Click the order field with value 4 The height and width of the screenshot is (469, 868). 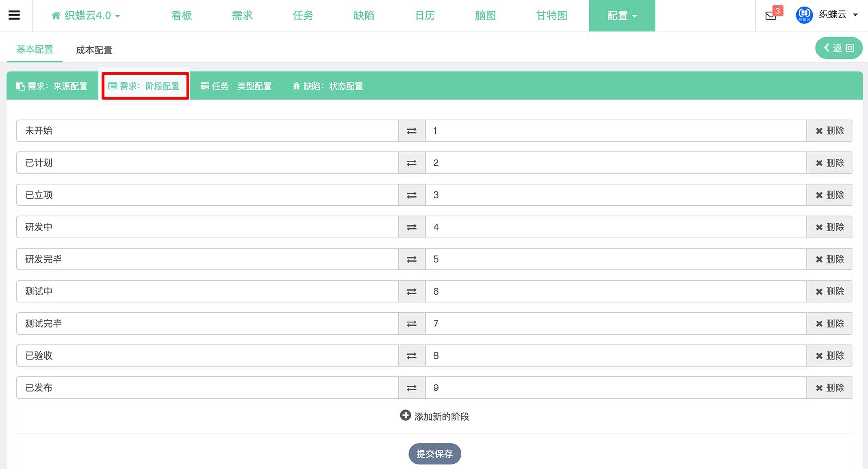616,227
